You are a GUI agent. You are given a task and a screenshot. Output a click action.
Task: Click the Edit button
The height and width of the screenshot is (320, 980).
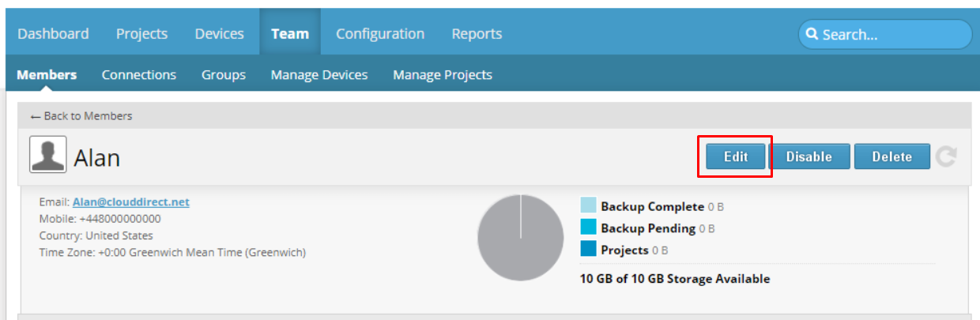[736, 156]
